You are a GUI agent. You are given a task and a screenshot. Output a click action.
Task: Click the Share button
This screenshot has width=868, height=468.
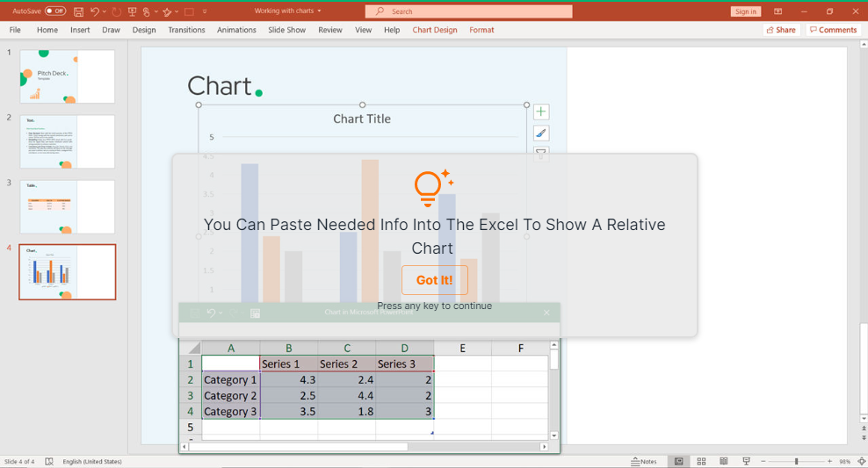(x=781, y=30)
